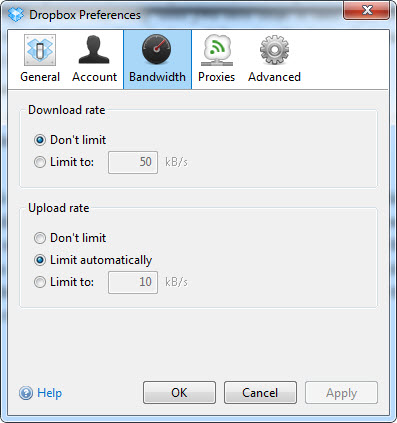
Task: Click the blue Help question mark icon
Action: (x=26, y=393)
